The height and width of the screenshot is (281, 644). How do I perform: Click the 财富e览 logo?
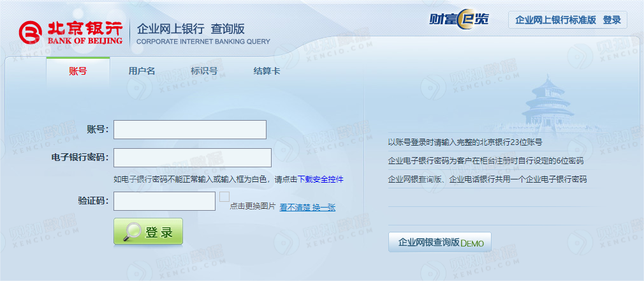point(458,19)
